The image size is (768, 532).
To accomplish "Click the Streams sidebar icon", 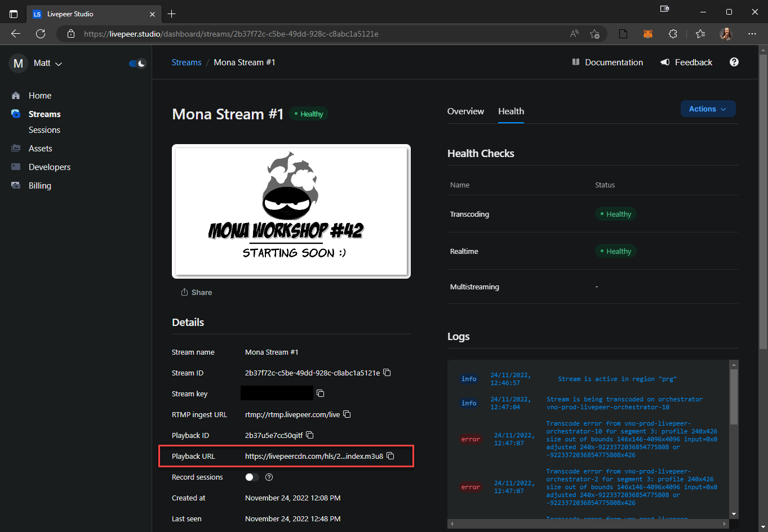I will (16, 114).
